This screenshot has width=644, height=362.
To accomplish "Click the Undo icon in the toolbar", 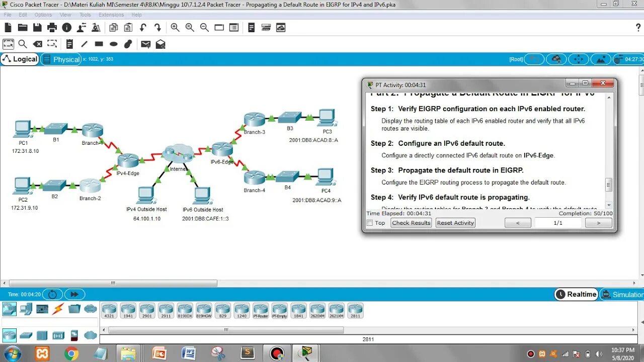I will tap(142, 27).
